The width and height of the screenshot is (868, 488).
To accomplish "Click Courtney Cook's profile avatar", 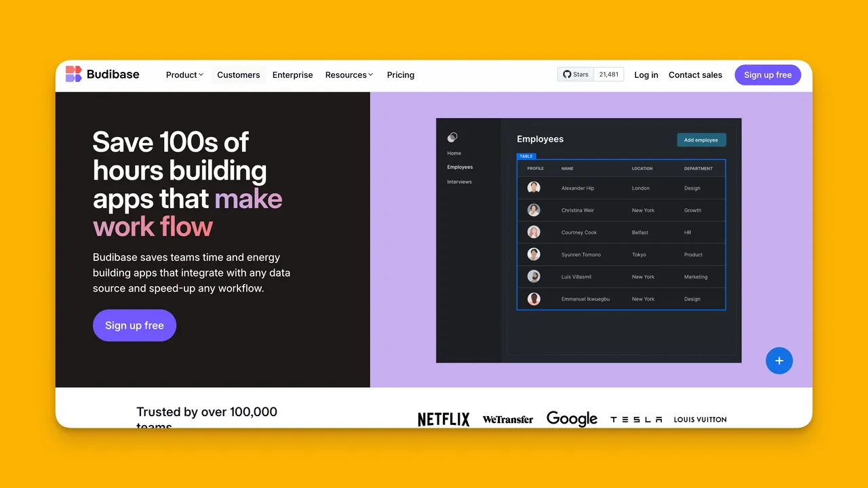I will click(x=534, y=232).
